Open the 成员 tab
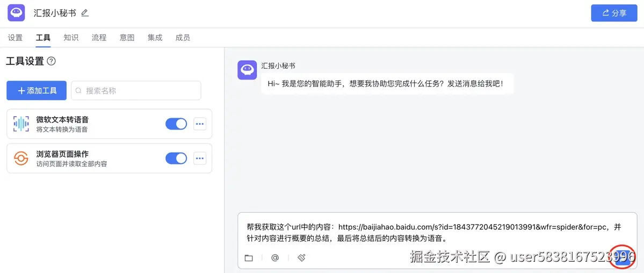The height and width of the screenshot is (273, 644). [183, 38]
